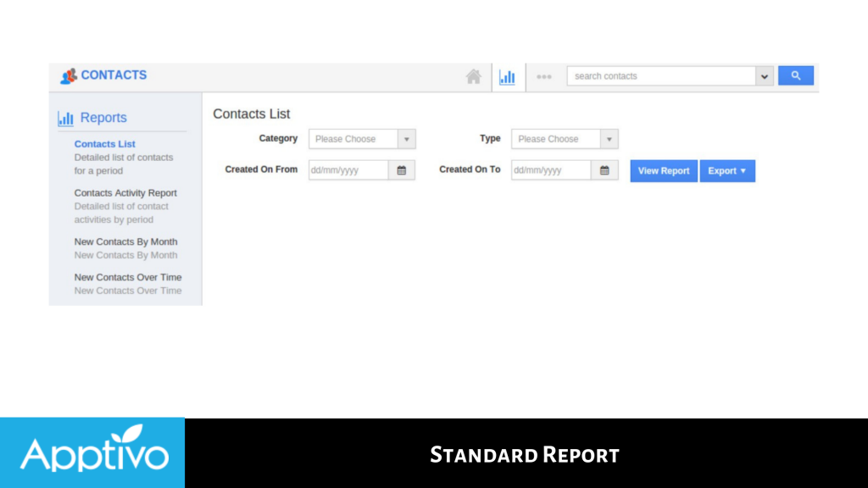
Task: Open New Contacts Over Time report
Action: 127,277
